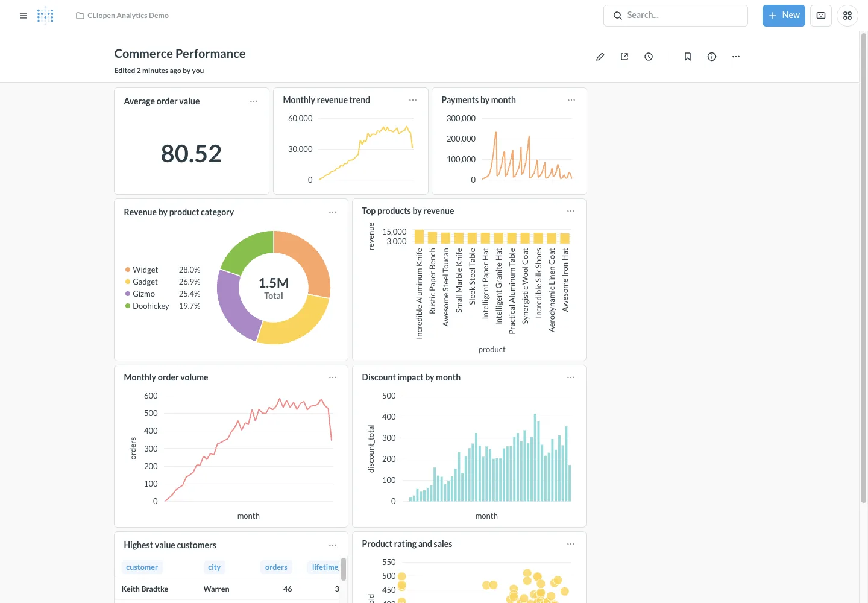Bookmark this dashboard
Image resolution: width=868 pixels, height=603 pixels.
click(x=688, y=57)
